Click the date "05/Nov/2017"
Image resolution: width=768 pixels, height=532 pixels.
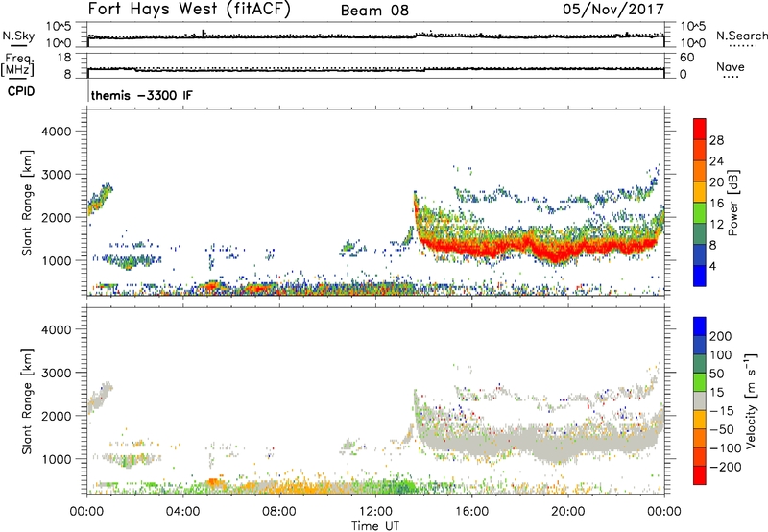tap(613, 10)
